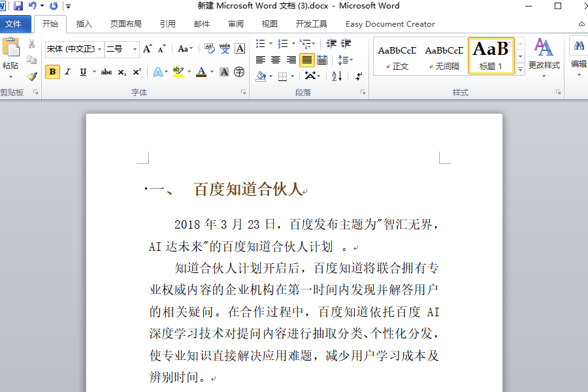Click the Bullets list icon
Image resolution: width=588 pixels, height=392 pixels.
[261, 44]
